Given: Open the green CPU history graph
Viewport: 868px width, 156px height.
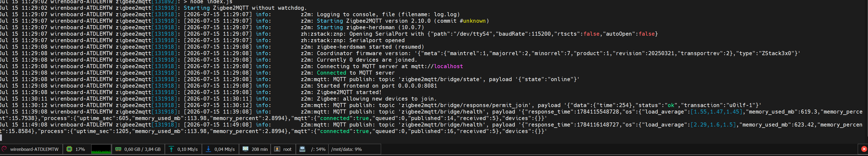Looking at the screenshot, I should click(x=101, y=149).
